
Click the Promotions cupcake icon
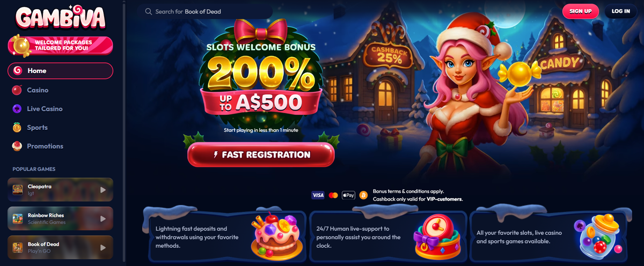17,146
